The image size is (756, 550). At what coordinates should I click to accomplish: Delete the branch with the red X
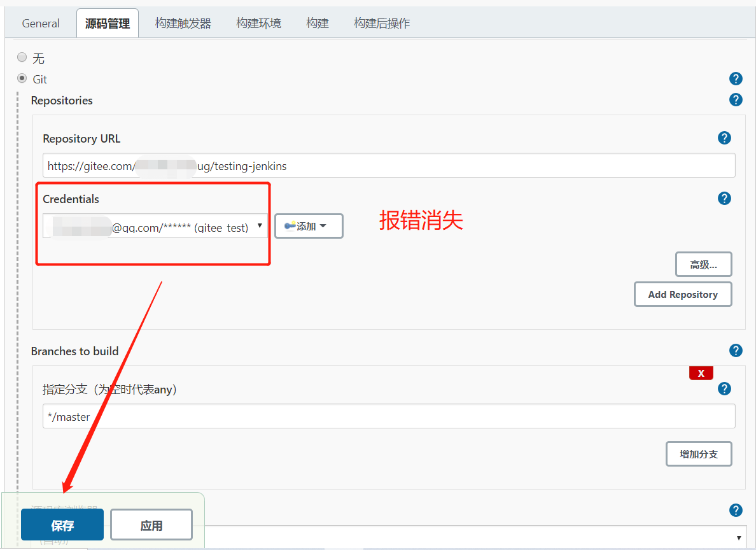[701, 373]
